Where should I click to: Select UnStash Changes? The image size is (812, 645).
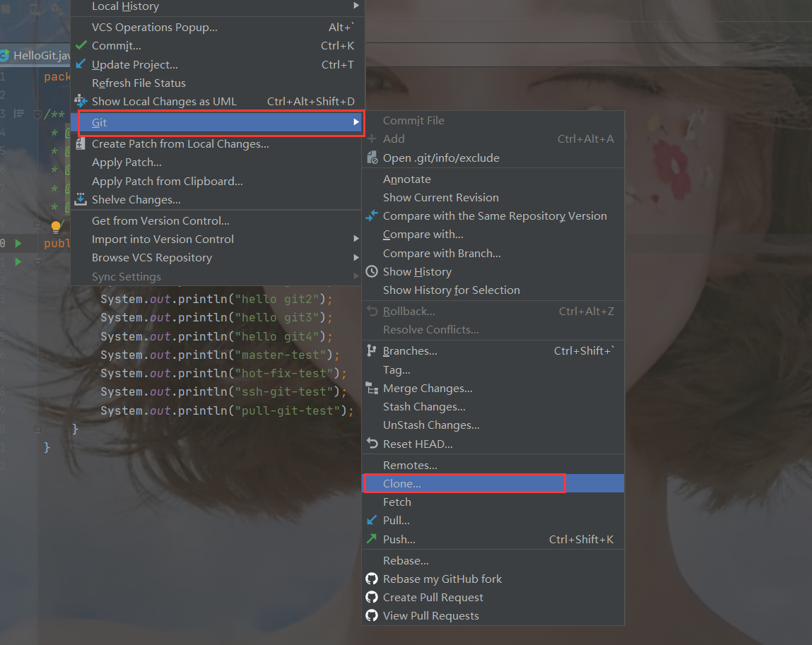tap(493, 425)
